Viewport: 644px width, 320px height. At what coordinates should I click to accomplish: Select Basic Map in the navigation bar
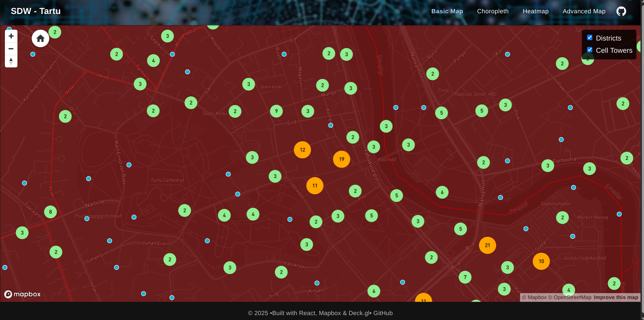click(x=447, y=11)
